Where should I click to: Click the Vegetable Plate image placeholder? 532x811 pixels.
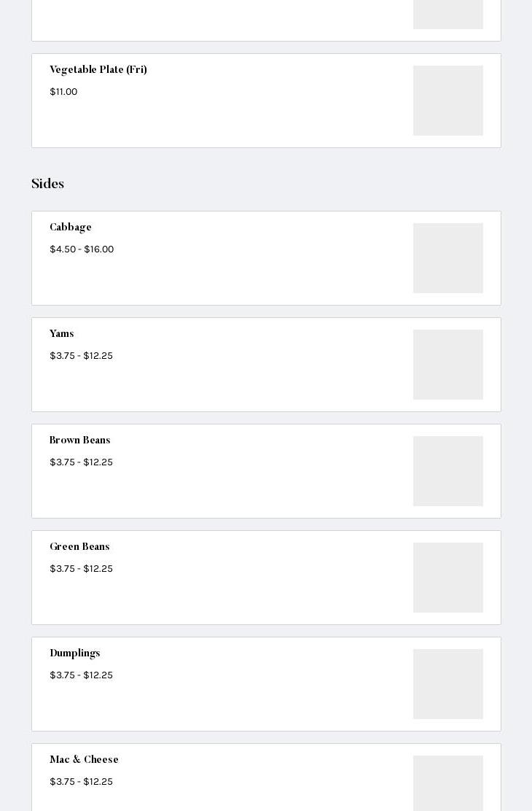[x=447, y=101]
